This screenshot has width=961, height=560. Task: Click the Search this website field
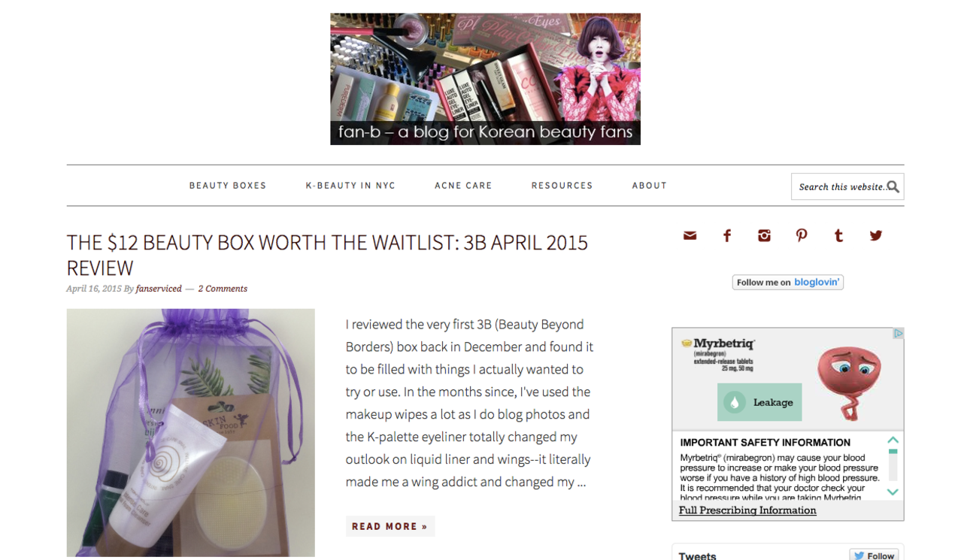(841, 187)
